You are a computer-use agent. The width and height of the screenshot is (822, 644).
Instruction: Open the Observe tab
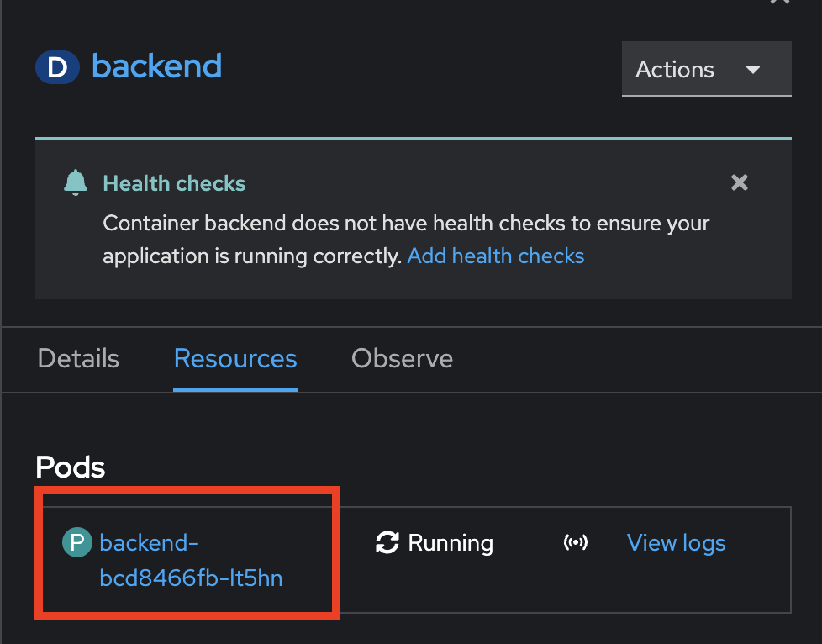[x=402, y=359]
